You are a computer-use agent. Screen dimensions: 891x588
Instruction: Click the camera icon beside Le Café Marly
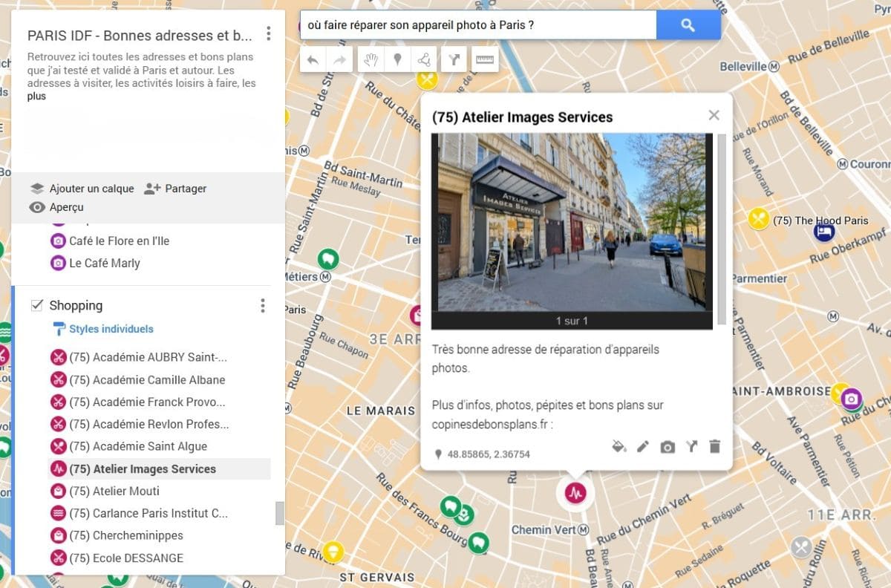[58, 264]
